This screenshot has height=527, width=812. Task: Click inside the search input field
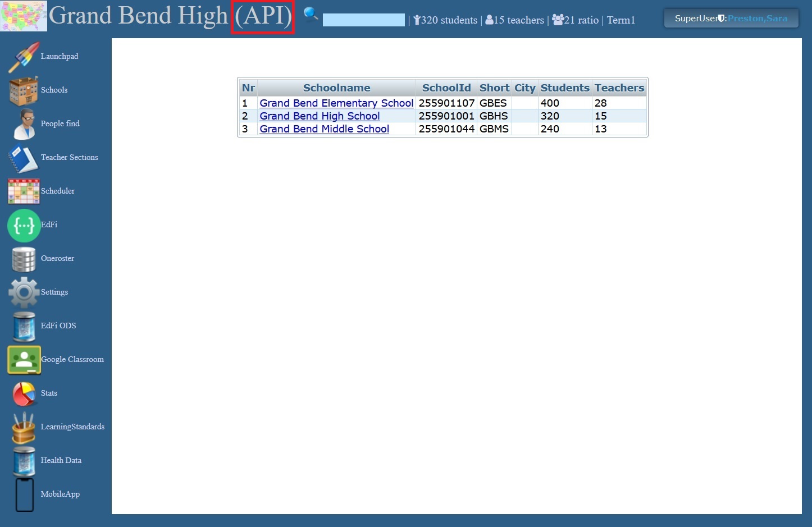pyautogui.click(x=363, y=20)
